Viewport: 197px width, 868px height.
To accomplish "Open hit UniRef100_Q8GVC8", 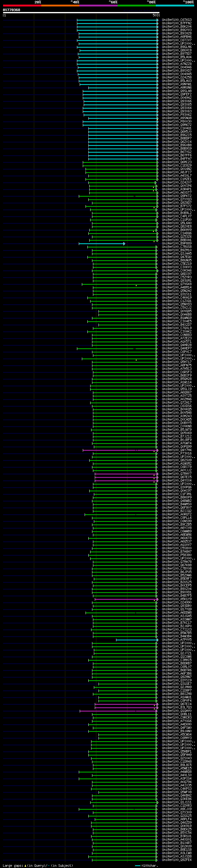I will pos(177,50).
